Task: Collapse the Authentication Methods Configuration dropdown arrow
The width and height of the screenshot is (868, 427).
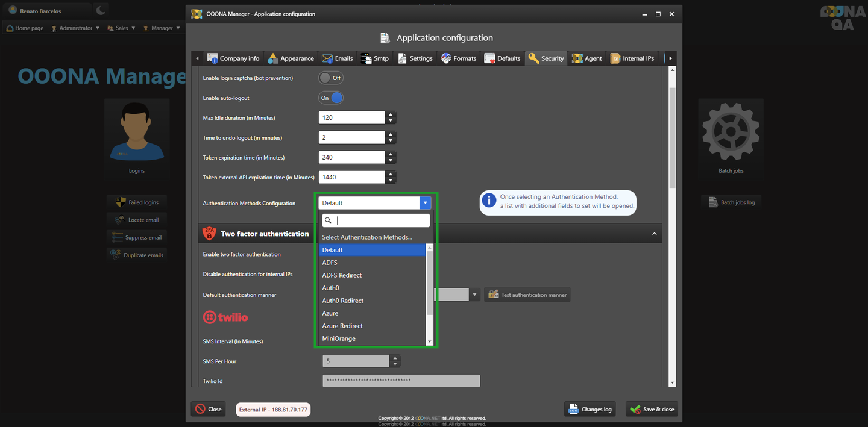Action: 425,203
